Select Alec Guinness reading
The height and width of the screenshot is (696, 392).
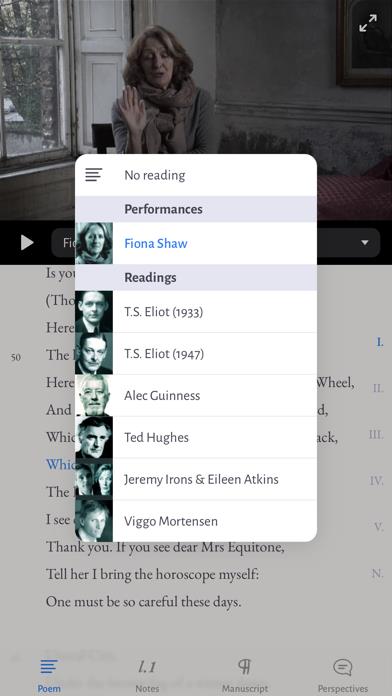click(x=196, y=395)
